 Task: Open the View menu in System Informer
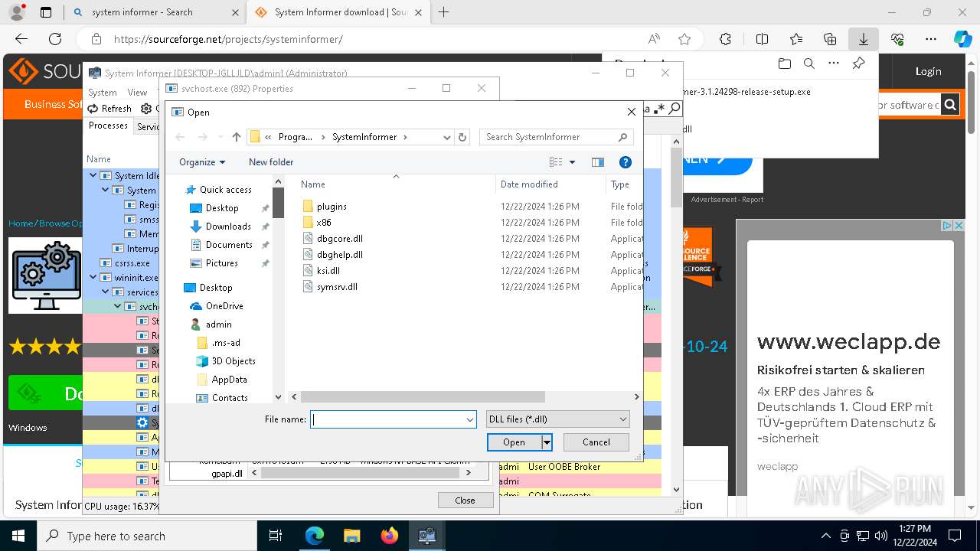(x=137, y=92)
